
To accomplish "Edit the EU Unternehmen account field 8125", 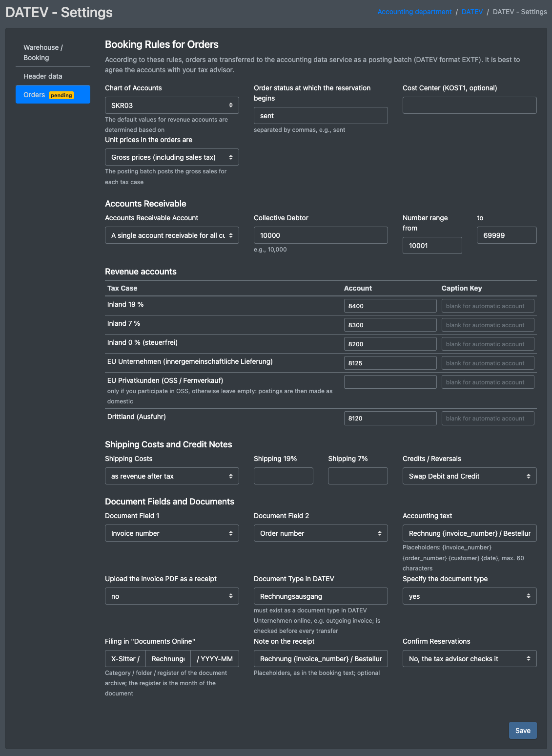I will coord(390,363).
